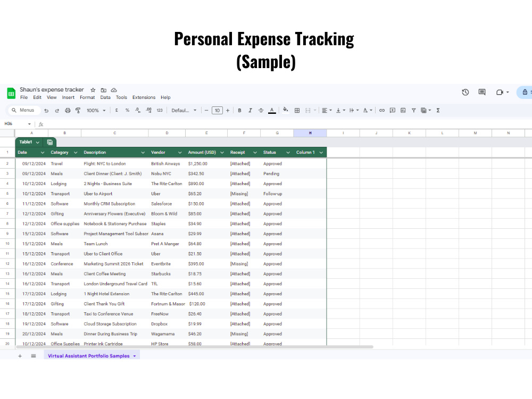Open the all sheets list
The width and height of the screenshot is (532, 399).
click(33, 356)
